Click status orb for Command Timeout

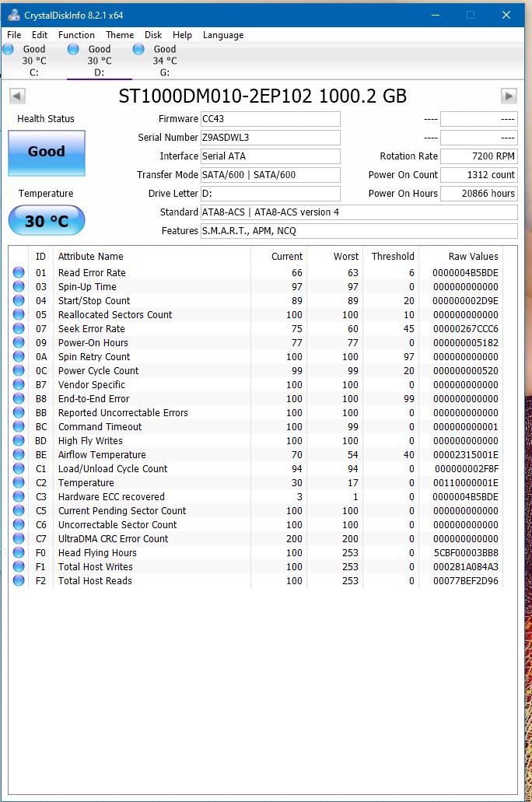[x=19, y=426]
